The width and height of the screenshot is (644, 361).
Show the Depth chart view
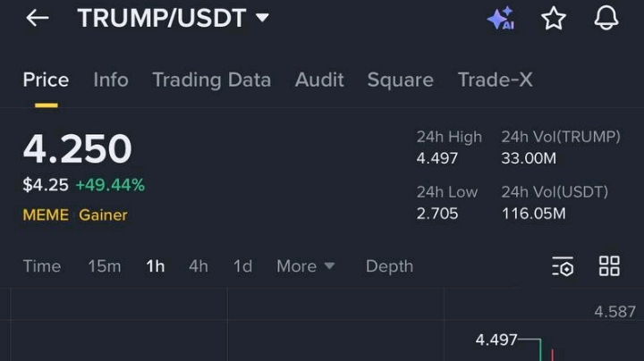pyautogui.click(x=389, y=266)
